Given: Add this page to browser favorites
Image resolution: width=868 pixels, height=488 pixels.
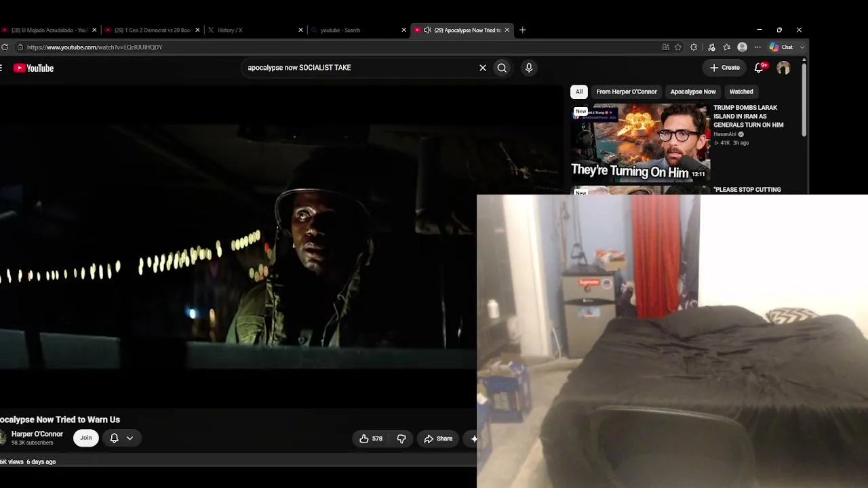Looking at the screenshot, I should click(678, 47).
